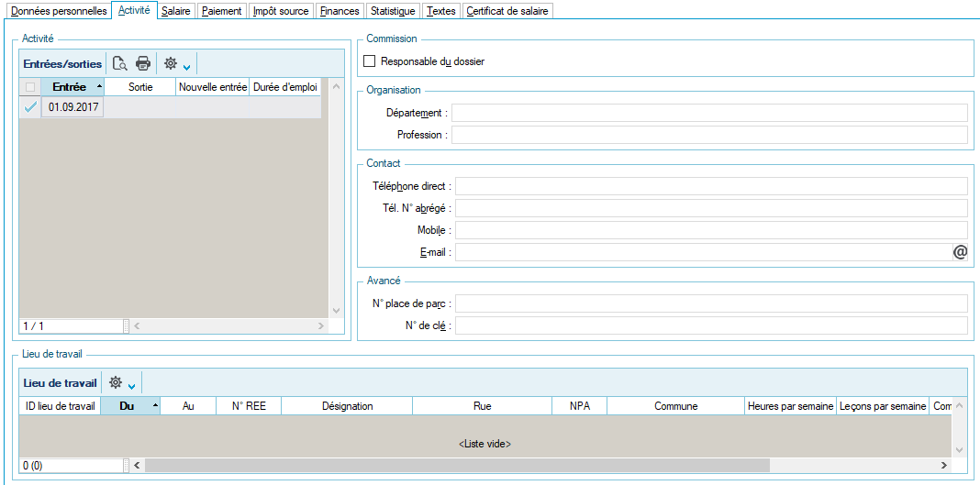Open the Certificat de salaire tab
980x485 pixels.
click(x=508, y=11)
